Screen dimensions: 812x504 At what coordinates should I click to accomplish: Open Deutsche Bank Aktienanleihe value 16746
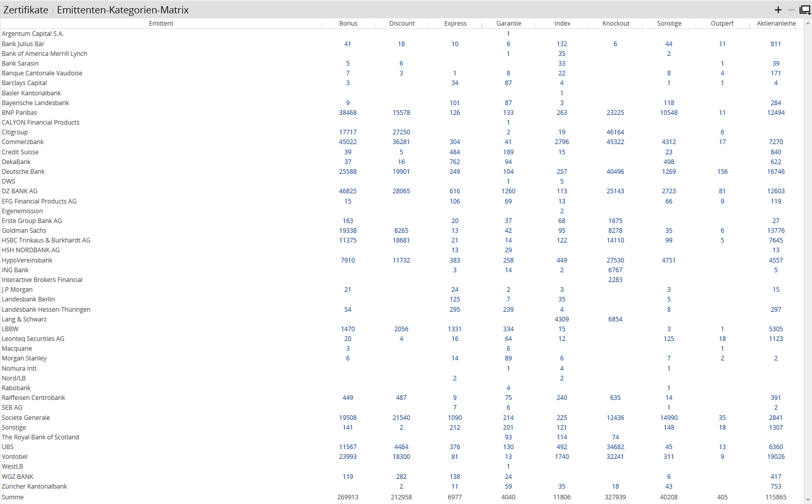pos(776,172)
